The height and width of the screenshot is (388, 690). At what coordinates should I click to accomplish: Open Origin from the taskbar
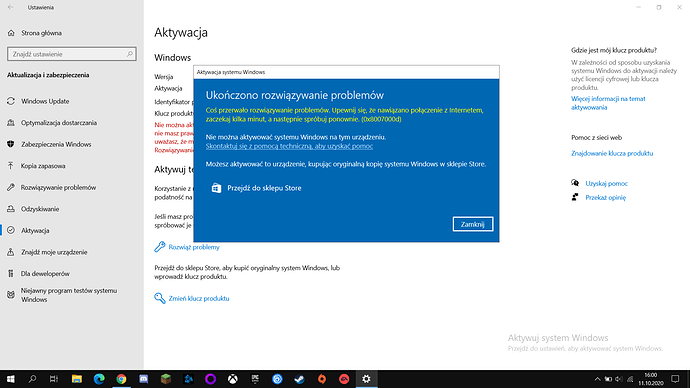pyautogui.click(x=322, y=379)
